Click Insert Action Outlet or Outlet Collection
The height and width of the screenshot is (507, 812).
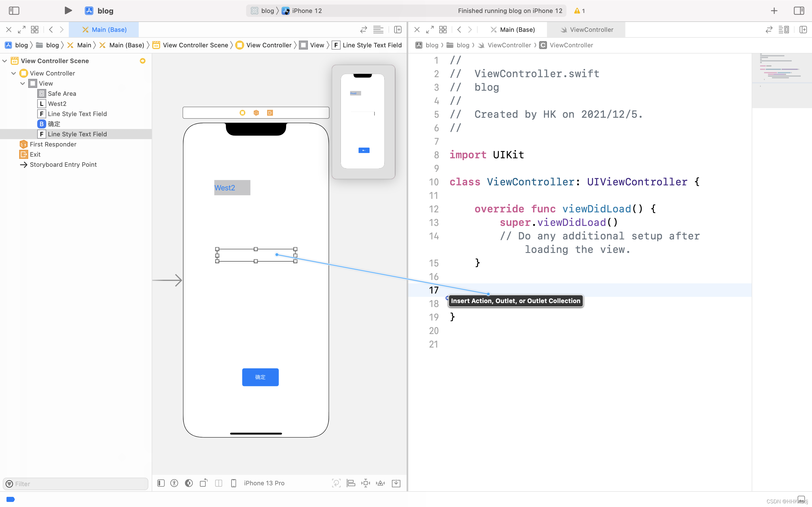(515, 300)
